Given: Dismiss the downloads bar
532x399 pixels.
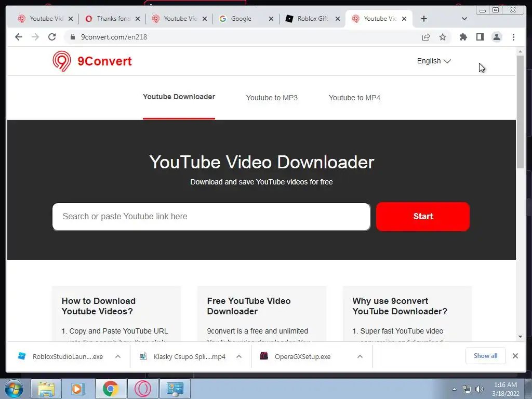Looking at the screenshot, I should (x=515, y=356).
